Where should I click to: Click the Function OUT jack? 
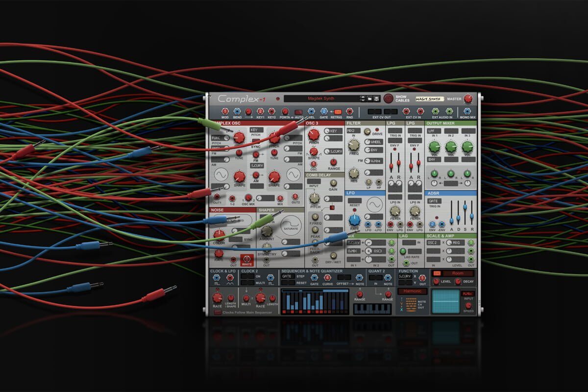423,278
